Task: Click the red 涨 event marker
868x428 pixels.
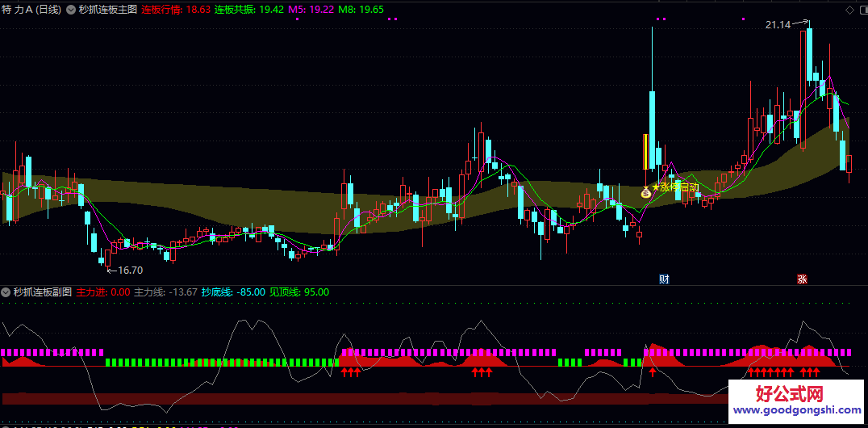Action: [802, 279]
